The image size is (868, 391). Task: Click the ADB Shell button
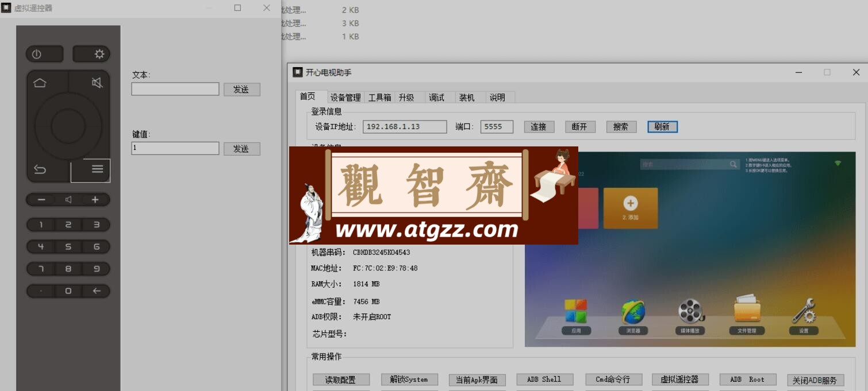(x=545, y=380)
